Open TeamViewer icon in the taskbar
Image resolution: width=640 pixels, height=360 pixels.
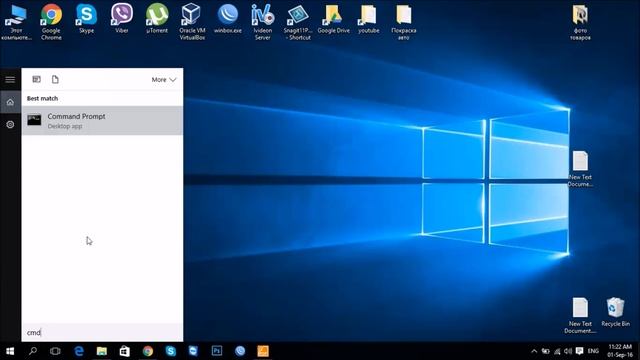tap(193, 351)
